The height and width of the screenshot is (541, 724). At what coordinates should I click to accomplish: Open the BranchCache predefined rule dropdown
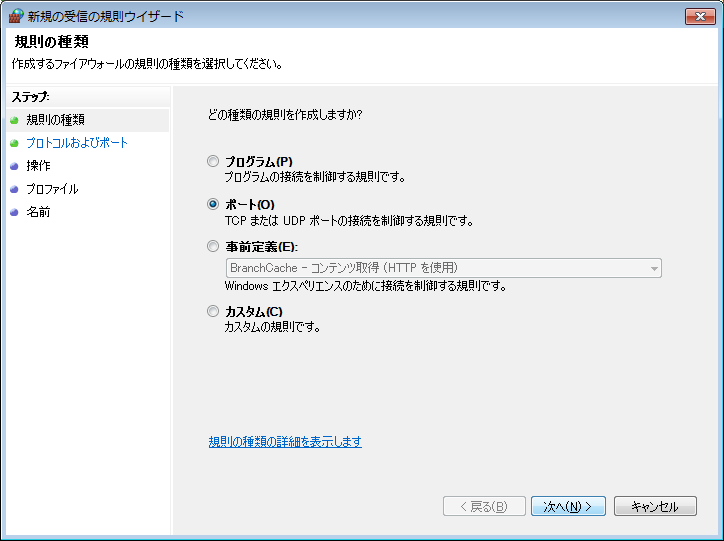443,268
